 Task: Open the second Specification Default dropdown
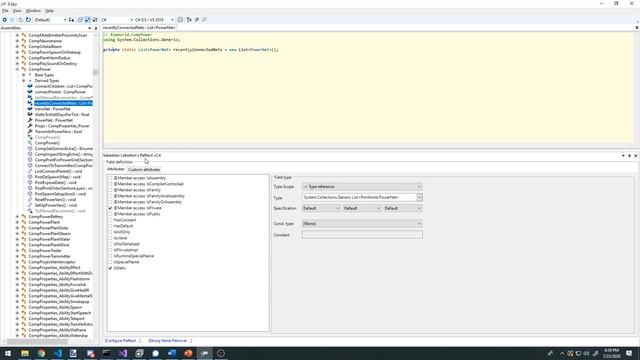pos(362,208)
